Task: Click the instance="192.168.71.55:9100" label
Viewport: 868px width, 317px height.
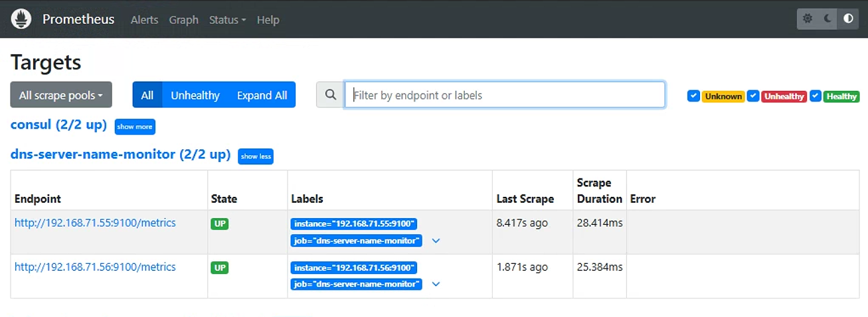Action: (x=354, y=224)
